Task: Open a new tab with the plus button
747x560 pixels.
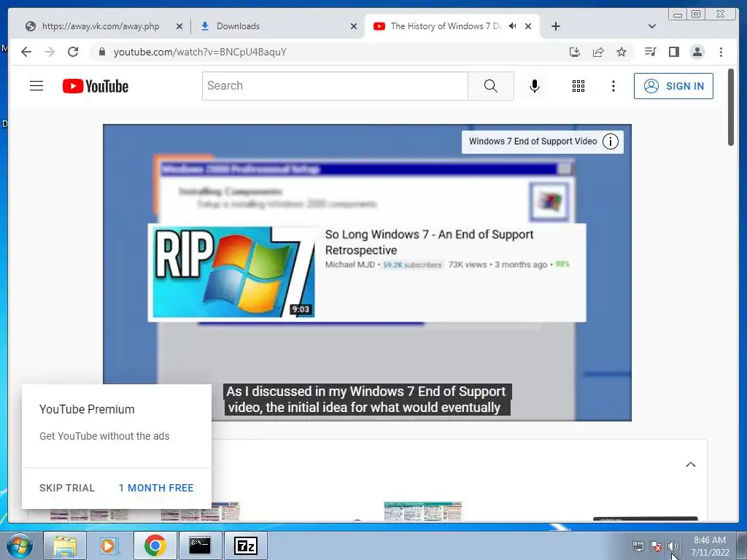Action: 555,26
